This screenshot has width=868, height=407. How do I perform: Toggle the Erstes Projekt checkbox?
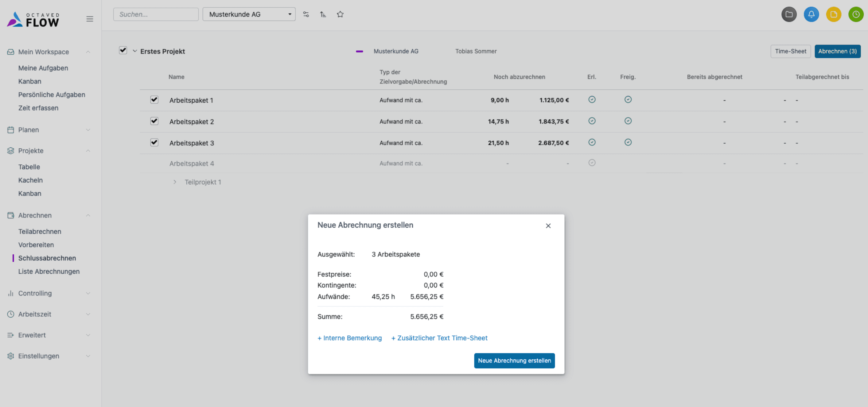(123, 51)
